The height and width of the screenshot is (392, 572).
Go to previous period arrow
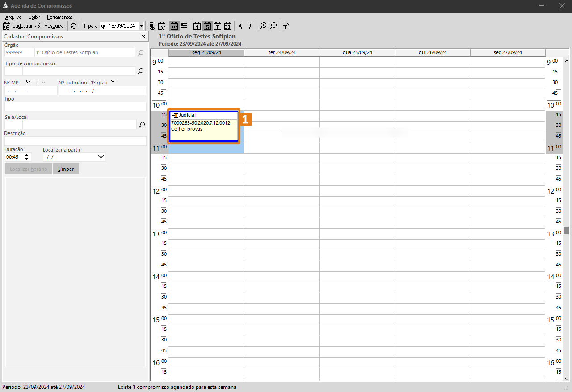coord(240,26)
